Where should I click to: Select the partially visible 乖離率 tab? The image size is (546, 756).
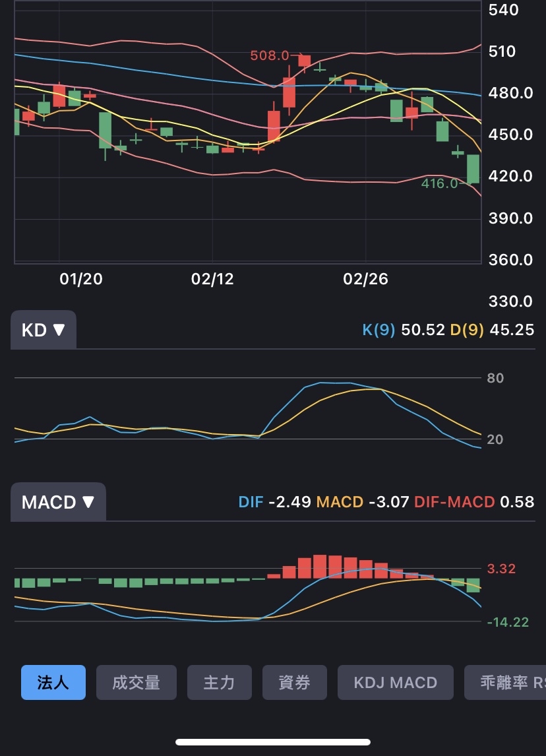[x=506, y=682]
